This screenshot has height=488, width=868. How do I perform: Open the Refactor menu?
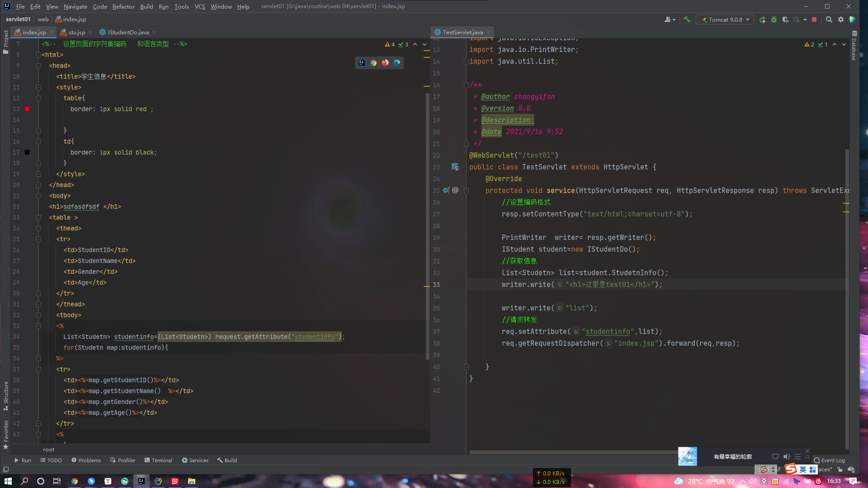[x=123, y=6]
